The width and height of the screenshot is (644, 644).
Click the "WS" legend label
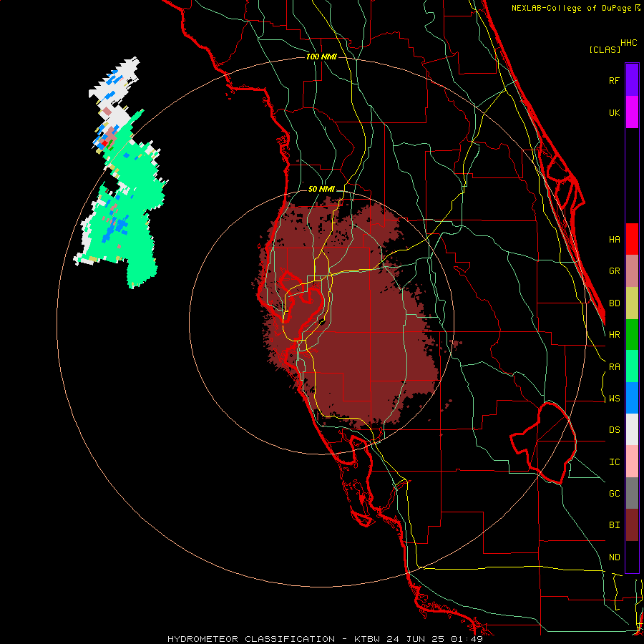614,399
